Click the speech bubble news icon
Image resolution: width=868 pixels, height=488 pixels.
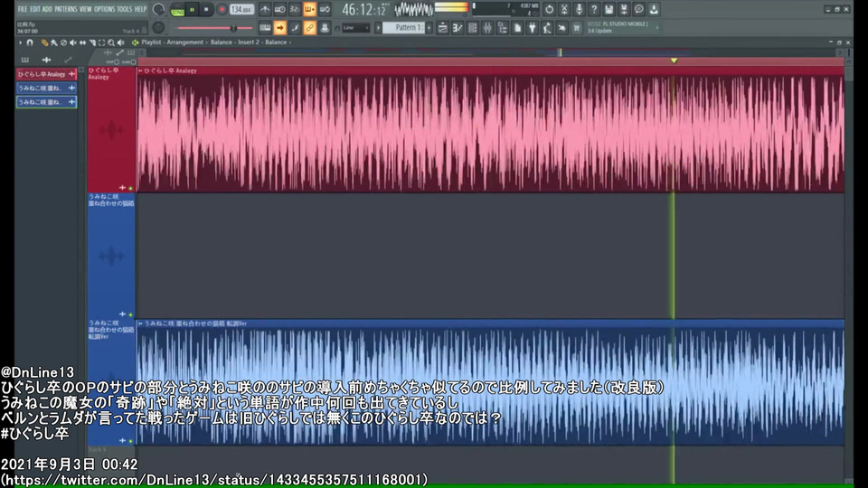pyautogui.click(x=639, y=9)
